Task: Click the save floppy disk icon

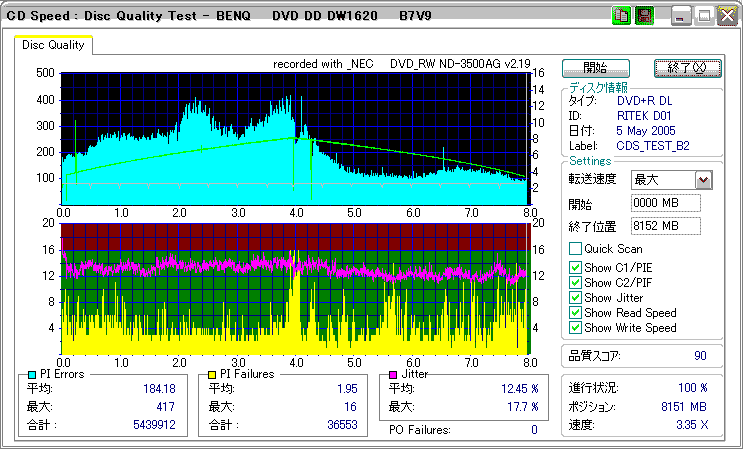Action: [x=644, y=16]
